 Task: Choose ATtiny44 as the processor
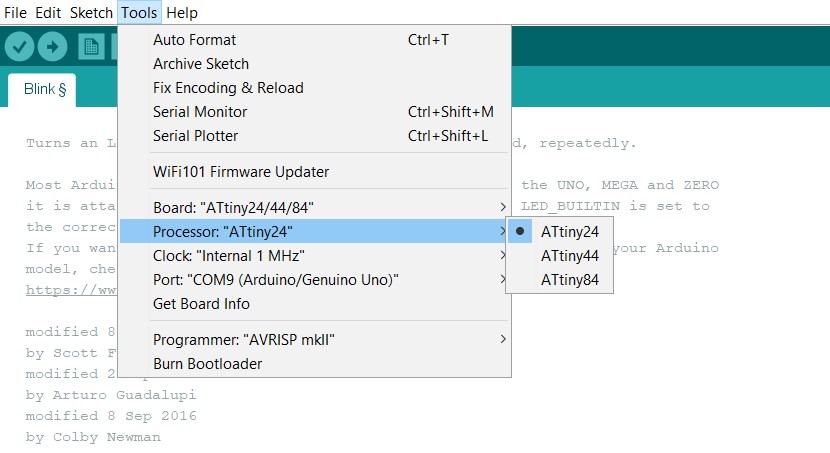click(570, 256)
